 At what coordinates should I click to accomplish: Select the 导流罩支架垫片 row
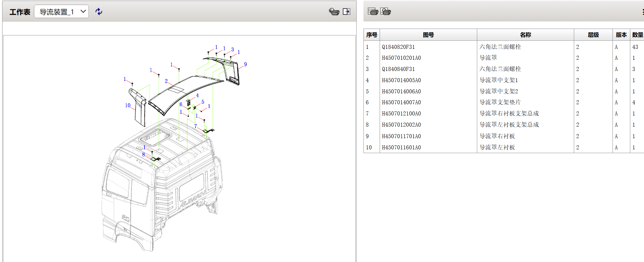(x=500, y=102)
